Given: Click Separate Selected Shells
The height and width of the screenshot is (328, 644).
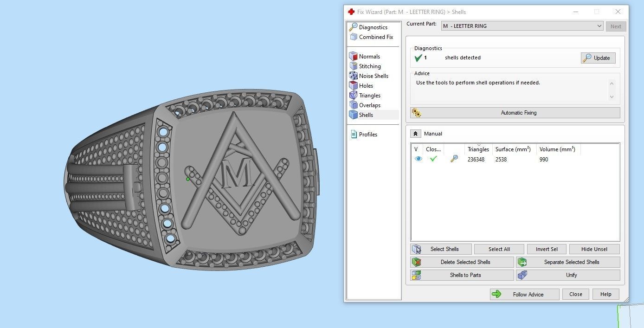Looking at the screenshot, I should (568, 262).
